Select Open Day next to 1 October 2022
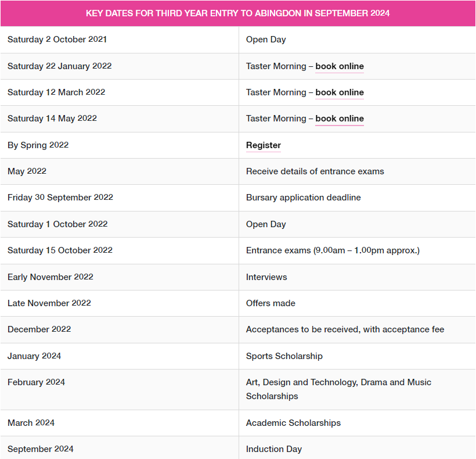Image resolution: width=476 pixels, height=459 pixels. coord(266,224)
